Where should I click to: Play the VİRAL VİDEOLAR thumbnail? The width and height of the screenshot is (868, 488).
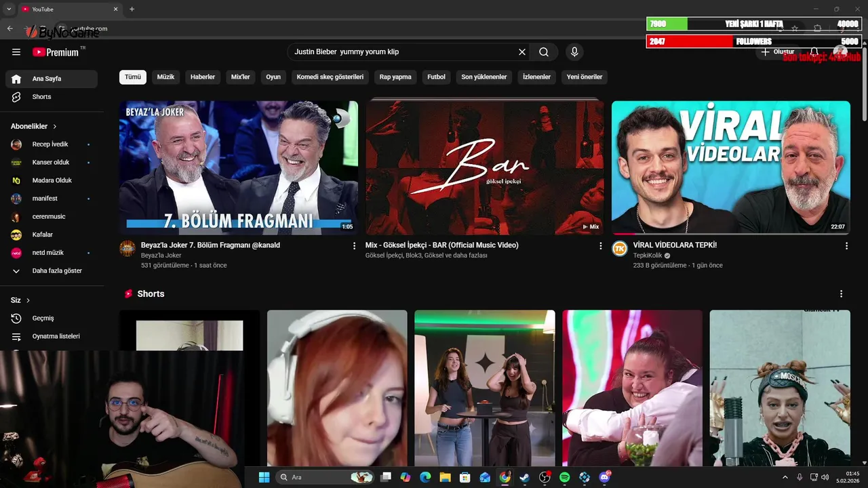731,167
